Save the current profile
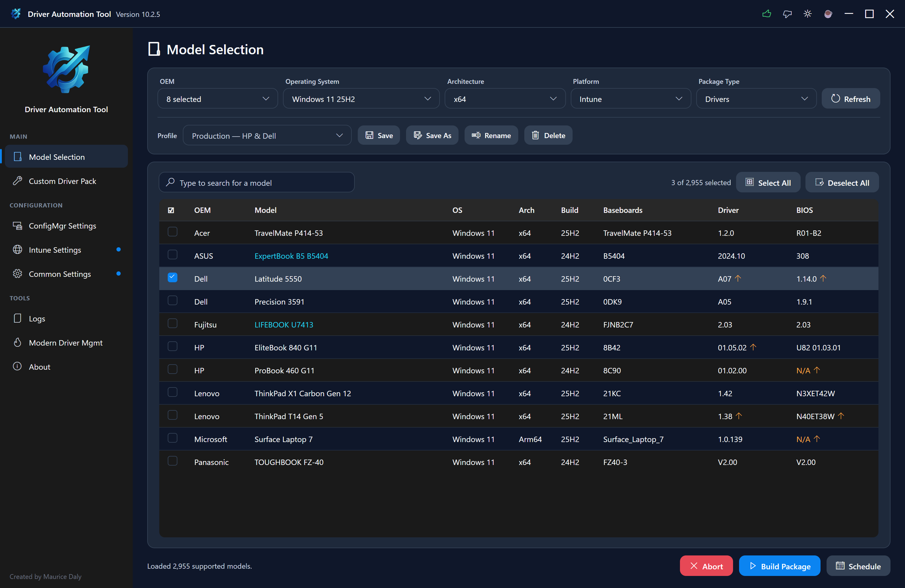The image size is (905, 588). click(x=379, y=136)
